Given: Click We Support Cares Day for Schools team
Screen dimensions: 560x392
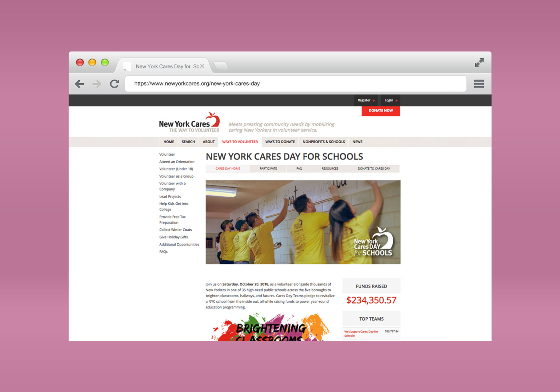Looking at the screenshot, I should (x=361, y=334).
